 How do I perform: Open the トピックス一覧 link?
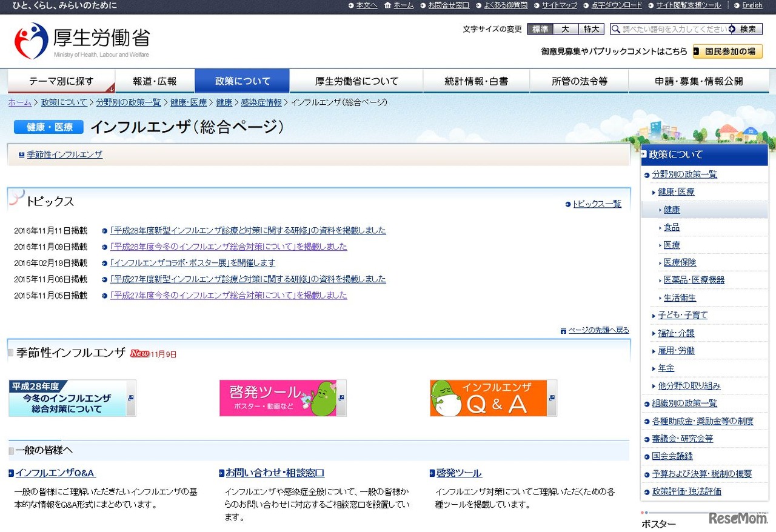[597, 204]
